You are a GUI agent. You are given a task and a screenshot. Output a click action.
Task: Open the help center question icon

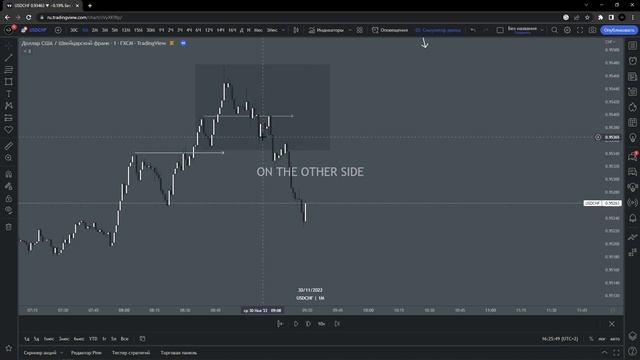[633, 352]
